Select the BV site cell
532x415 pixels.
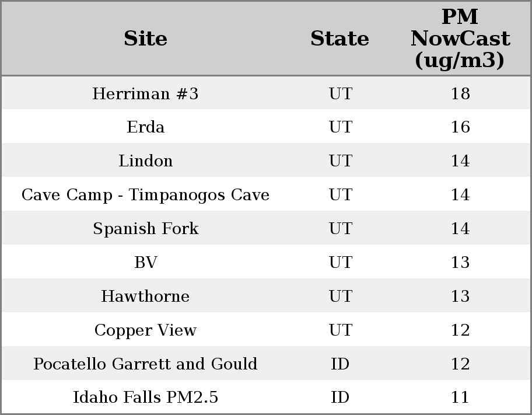(145, 263)
